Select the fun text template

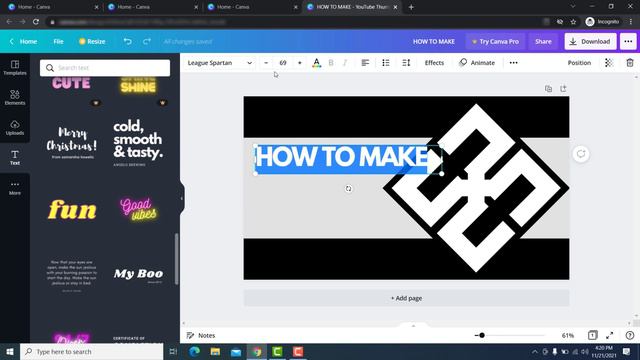point(72,210)
